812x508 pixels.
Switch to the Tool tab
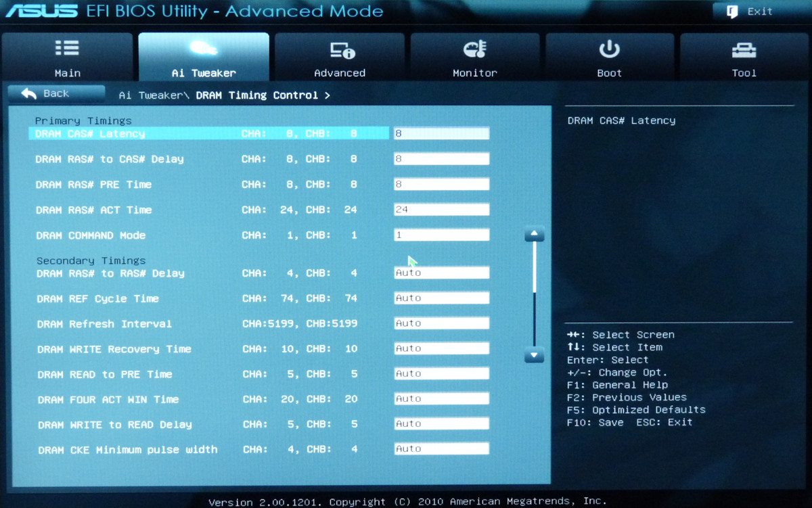click(x=744, y=57)
